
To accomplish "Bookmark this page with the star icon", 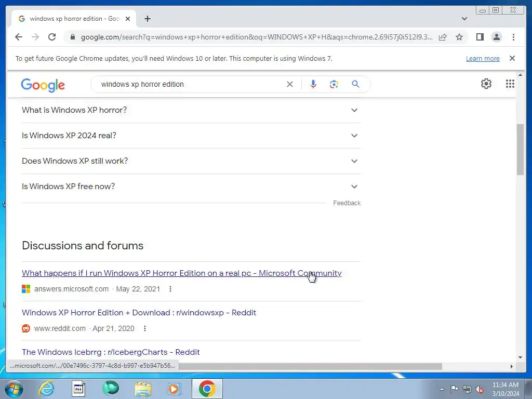I will coord(459,37).
